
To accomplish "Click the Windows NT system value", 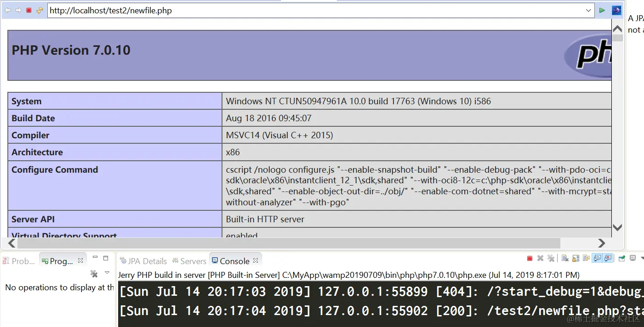I will point(359,101).
